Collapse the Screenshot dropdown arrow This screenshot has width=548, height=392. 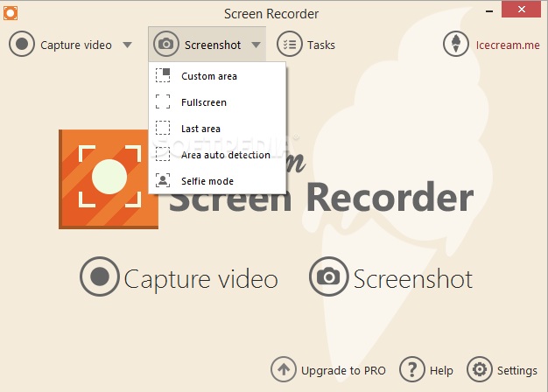click(256, 45)
